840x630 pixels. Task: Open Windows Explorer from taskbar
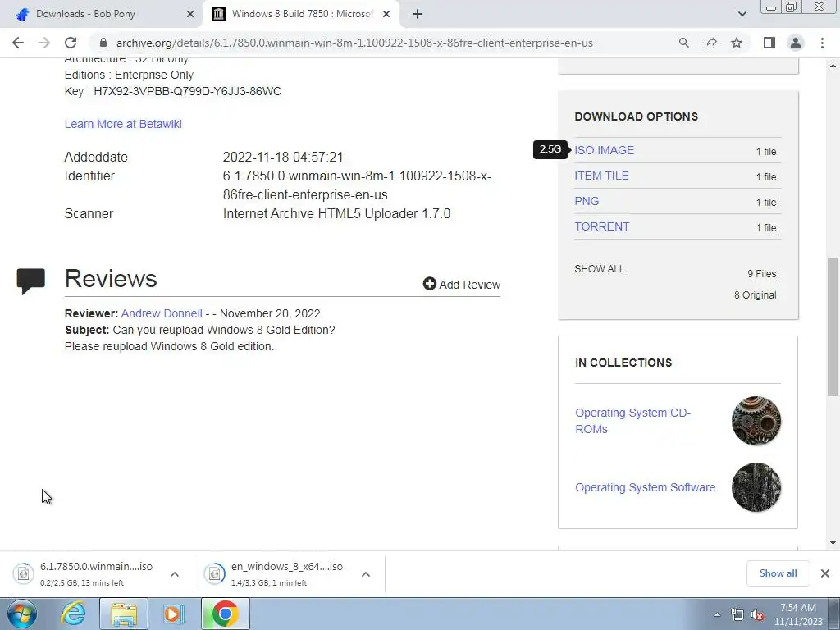click(124, 614)
